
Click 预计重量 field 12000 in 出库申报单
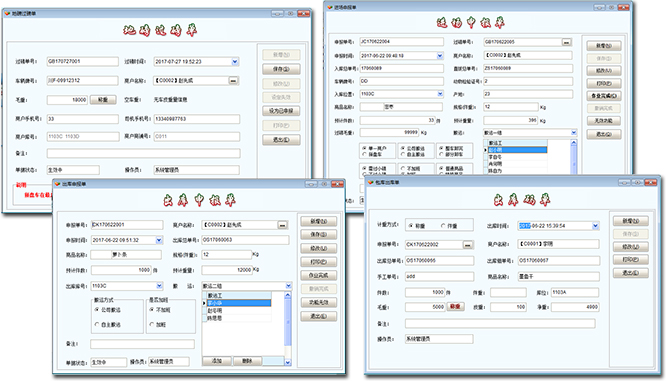click(x=227, y=270)
